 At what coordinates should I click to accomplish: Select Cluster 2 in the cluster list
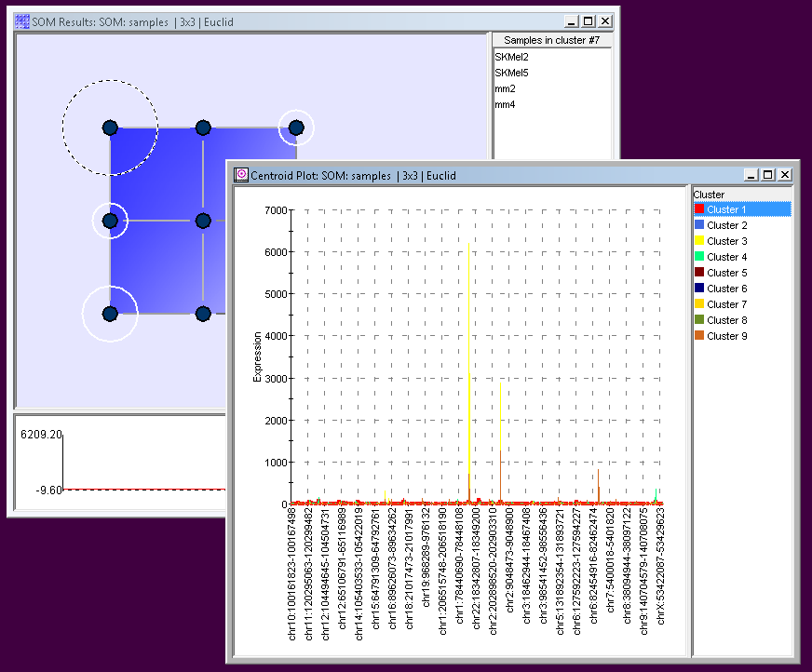726,225
